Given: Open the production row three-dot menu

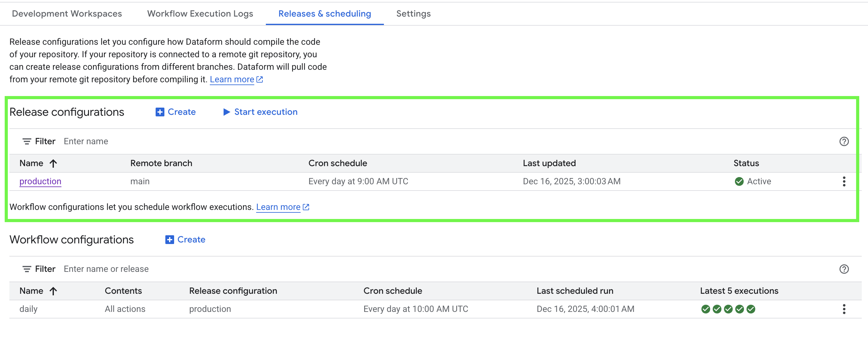Looking at the screenshot, I should (843, 181).
